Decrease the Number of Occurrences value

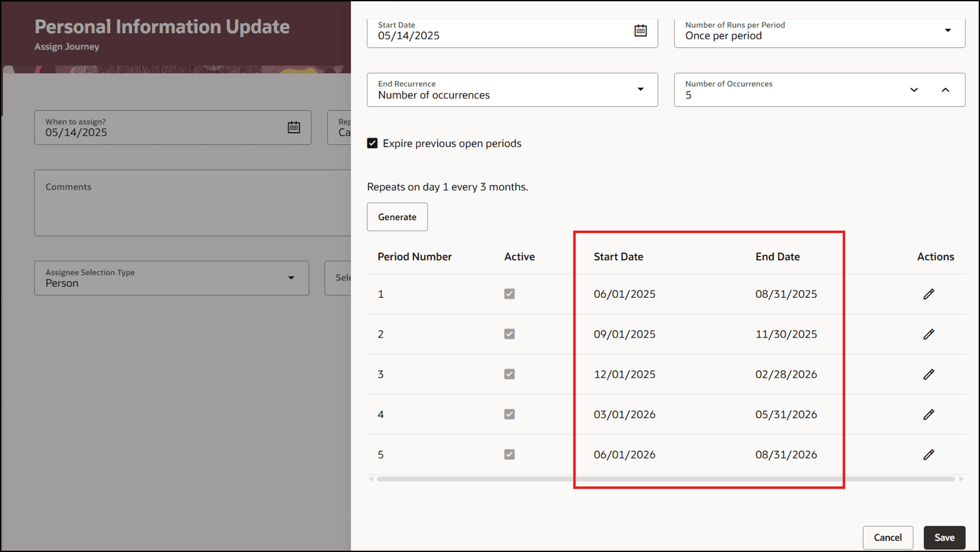914,90
